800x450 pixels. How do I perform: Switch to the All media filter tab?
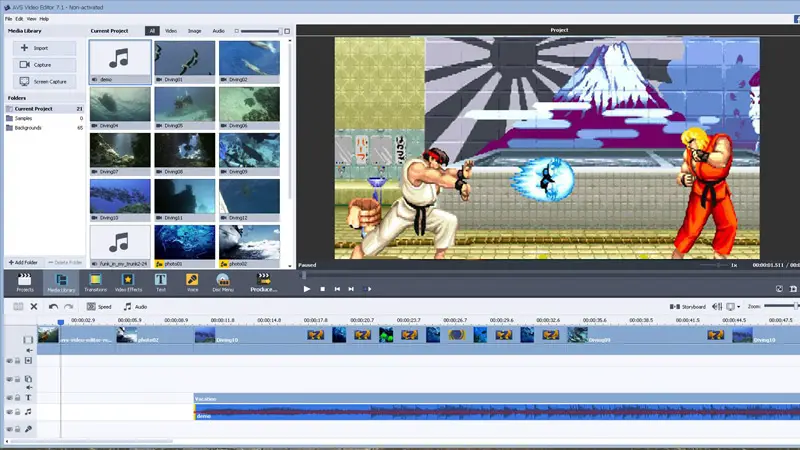pos(152,31)
